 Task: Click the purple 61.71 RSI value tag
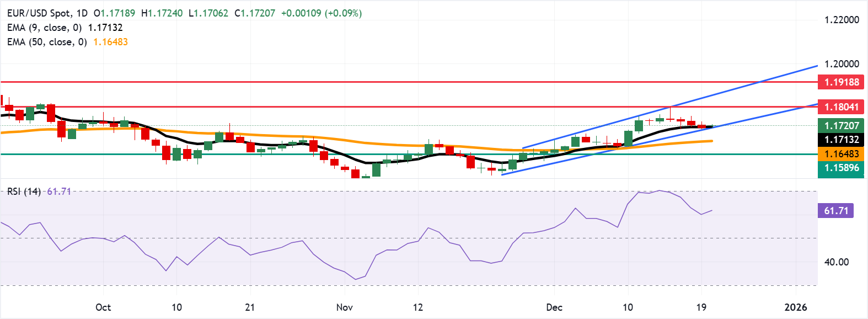click(836, 211)
